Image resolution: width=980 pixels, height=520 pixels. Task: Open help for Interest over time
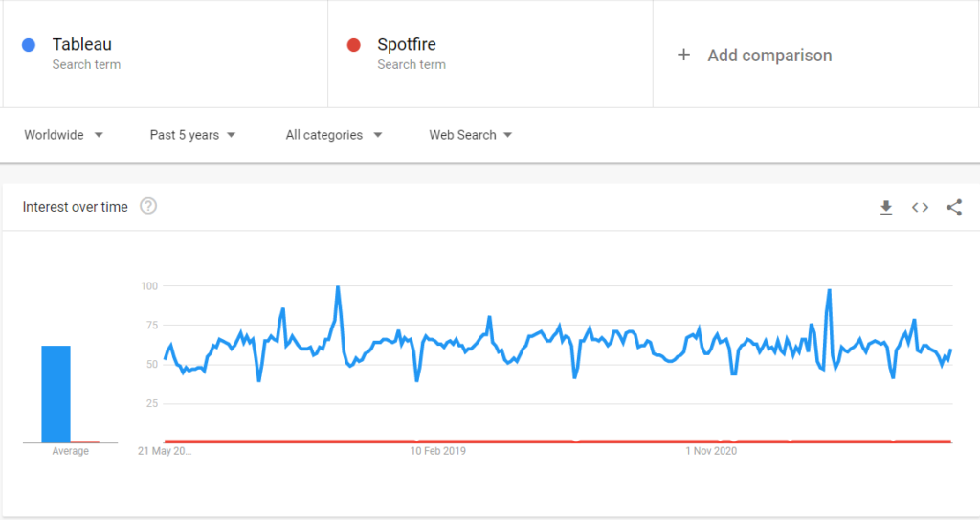click(148, 206)
